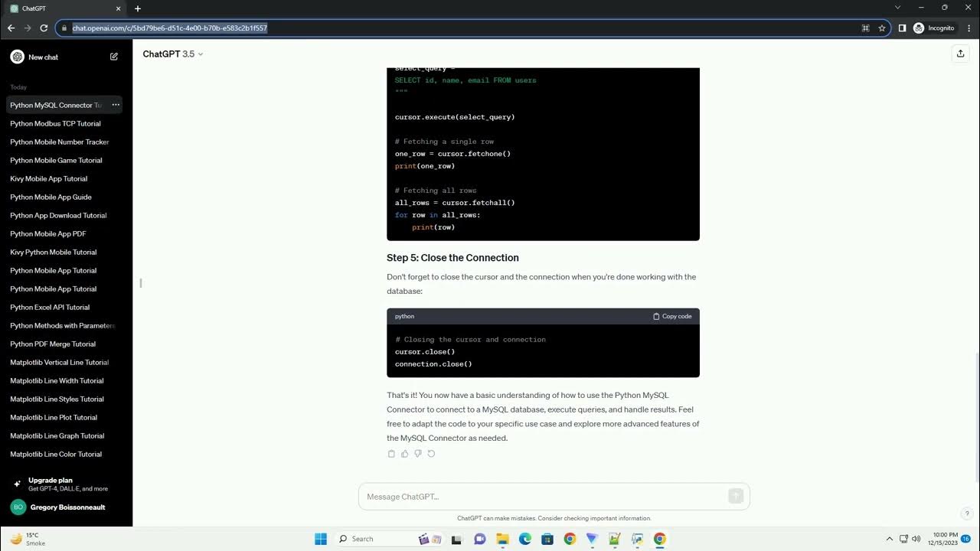Open the ChatGPT 3.5 model dropdown
The image size is (980, 551).
coord(173,54)
